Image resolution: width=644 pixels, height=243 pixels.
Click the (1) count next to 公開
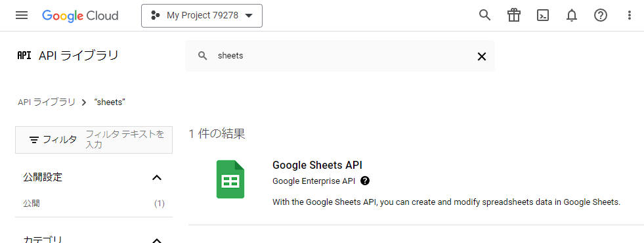[x=160, y=204]
